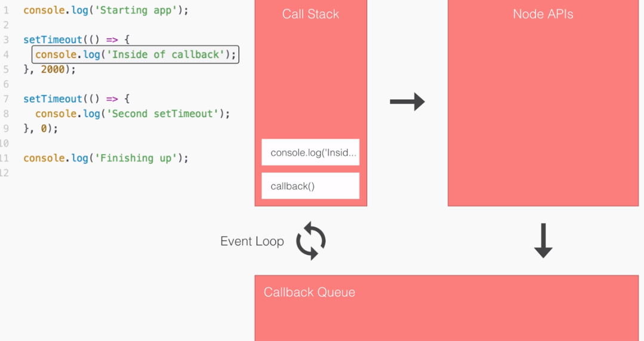Click the down arrow below Node APIs

tap(543, 240)
